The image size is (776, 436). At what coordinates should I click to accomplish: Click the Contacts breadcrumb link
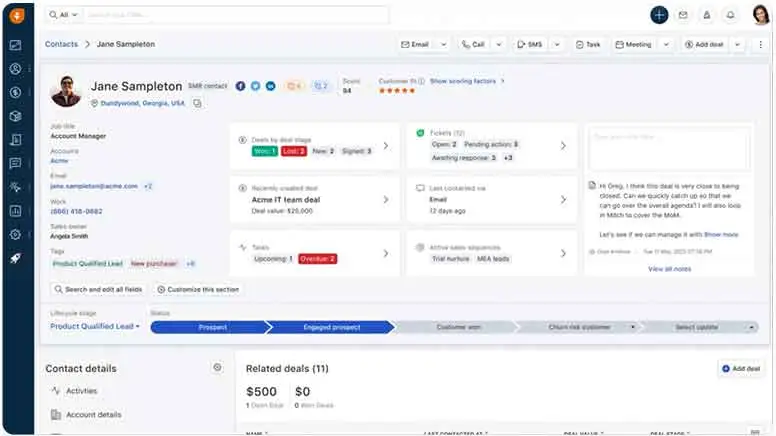(x=61, y=45)
